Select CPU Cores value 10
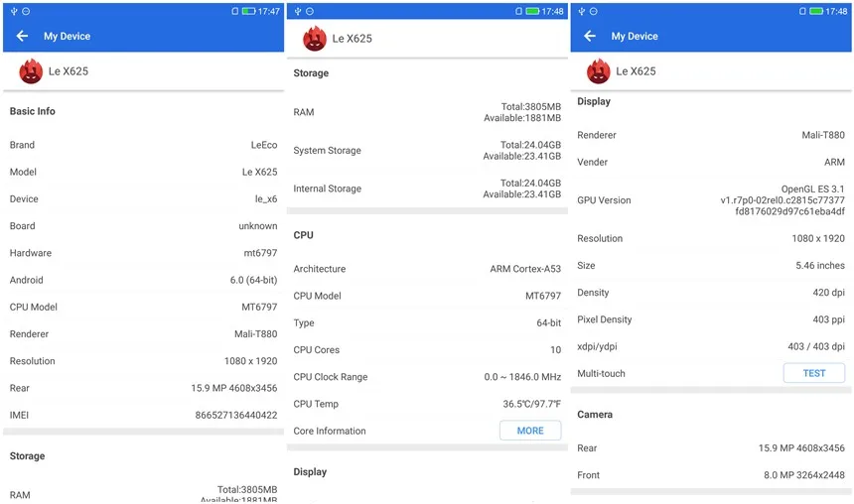Image resolution: width=854 pixels, height=504 pixels. tap(555, 350)
